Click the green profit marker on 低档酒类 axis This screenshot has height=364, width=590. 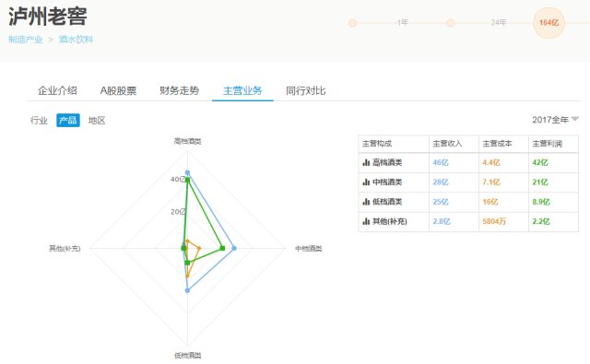pyautogui.click(x=187, y=263)
